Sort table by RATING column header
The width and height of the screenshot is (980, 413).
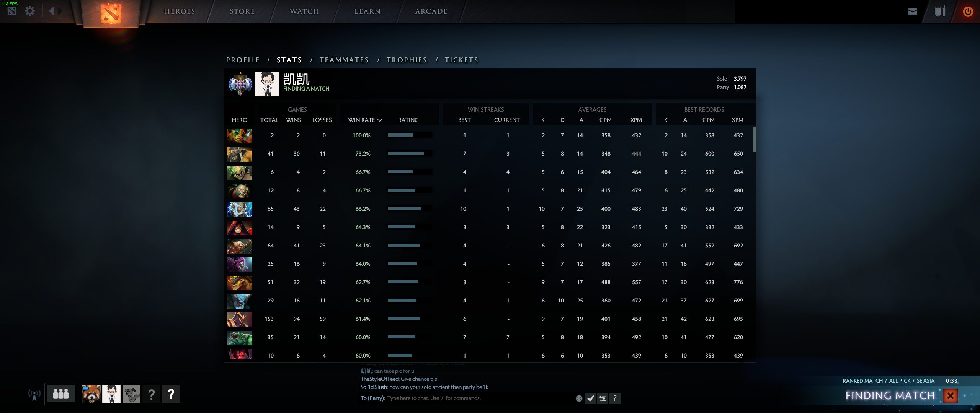[408, 120]
